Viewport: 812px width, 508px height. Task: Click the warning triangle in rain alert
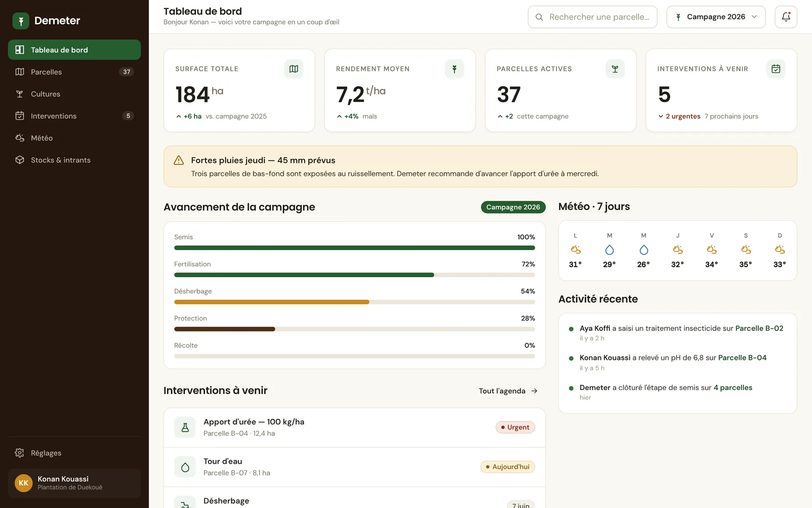[179, 160]
